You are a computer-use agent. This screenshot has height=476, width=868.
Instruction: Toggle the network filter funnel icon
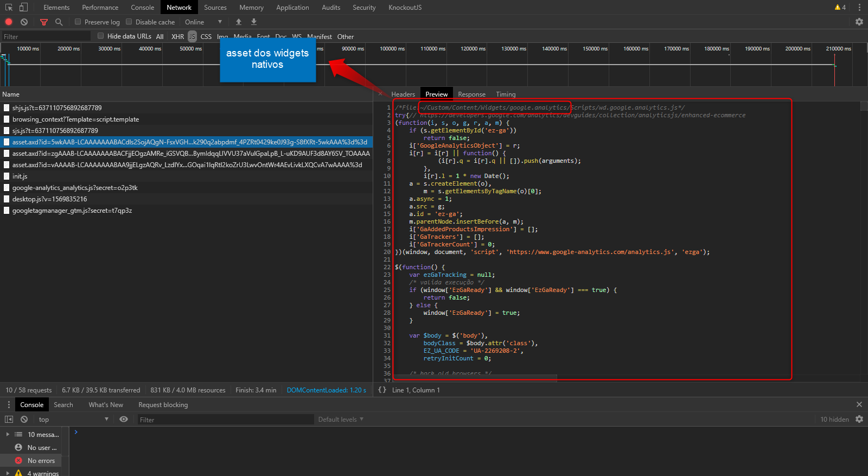tap(44, 22)
